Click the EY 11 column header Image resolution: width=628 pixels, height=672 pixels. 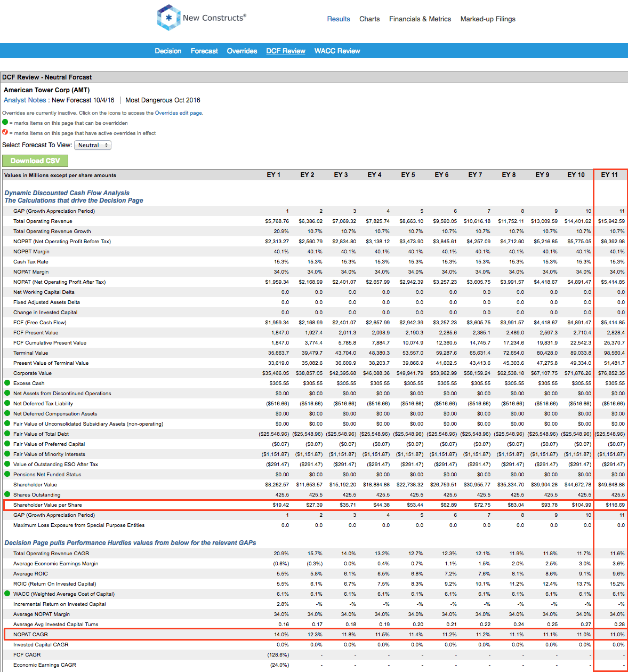[x=609, y=175]
